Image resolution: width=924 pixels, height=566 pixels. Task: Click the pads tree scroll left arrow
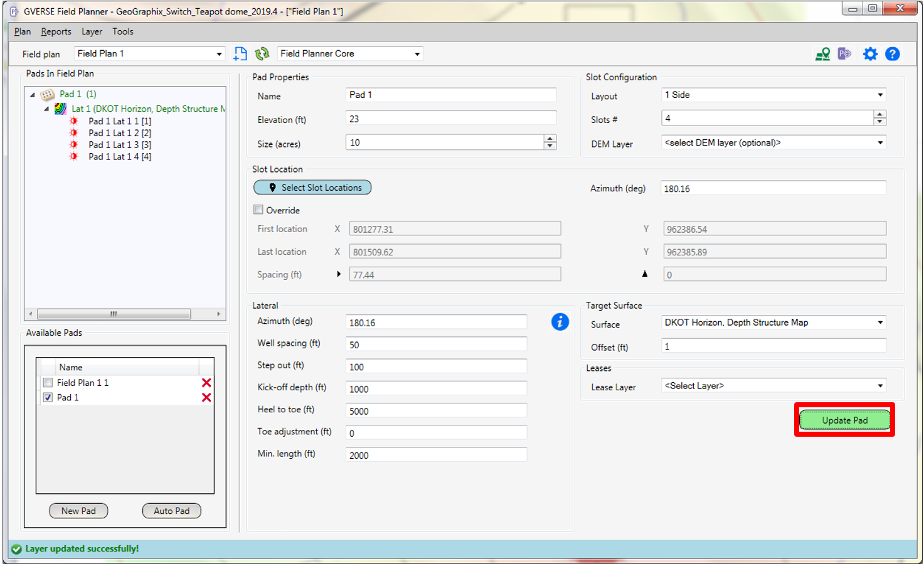[31, 314]
